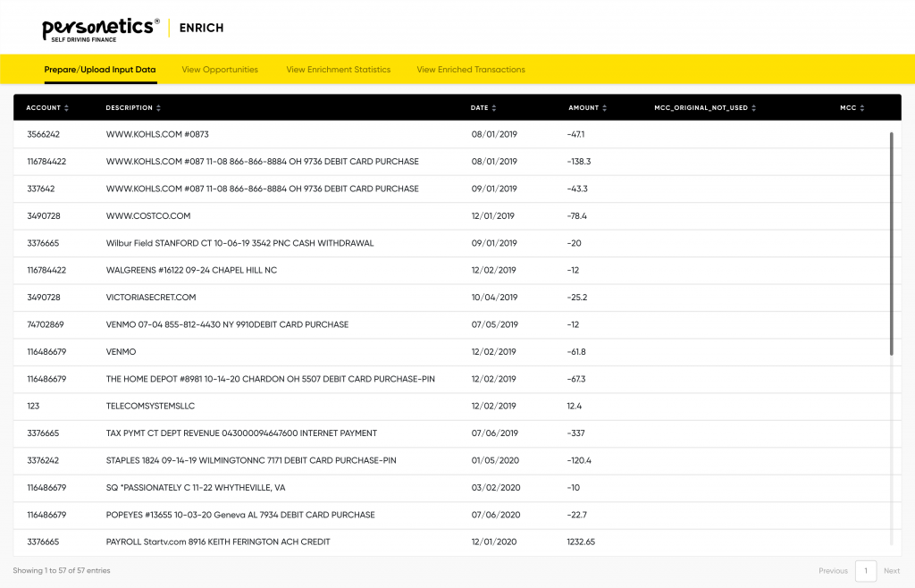The height and width of the screenshot is (588, 915).
Task: Open View Enrichment Statistics tab
Action: 338,70
